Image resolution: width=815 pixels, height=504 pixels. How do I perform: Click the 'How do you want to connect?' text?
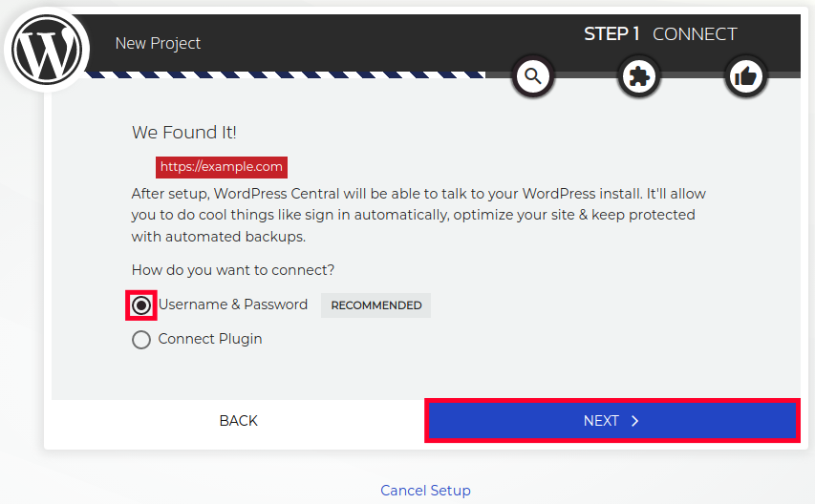click(233, 270)
